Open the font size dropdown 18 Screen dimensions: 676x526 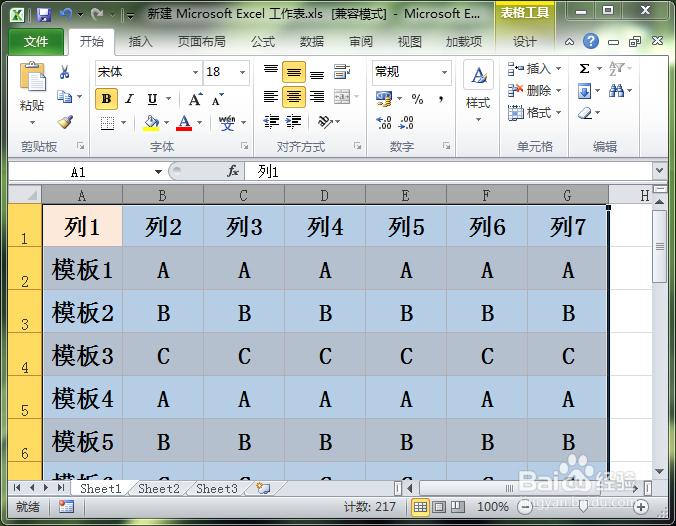[x=242, y=72]
